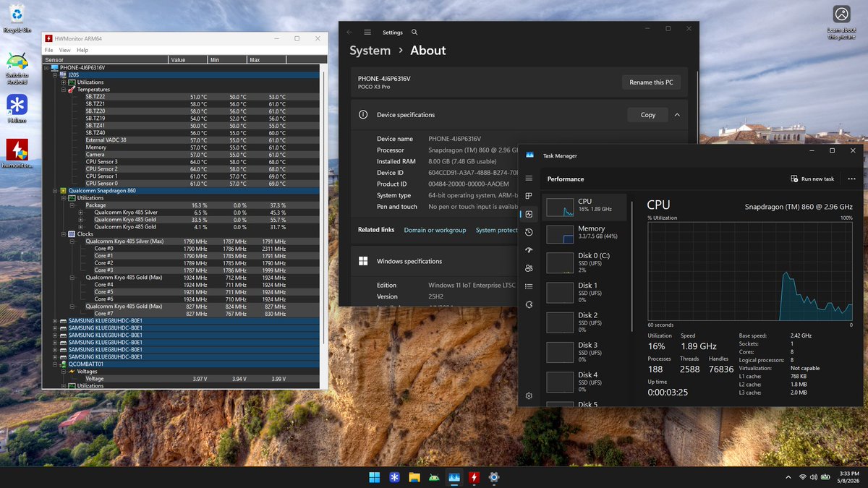Open the Helium desktop shortcut
Screen dimensions: 868x488
point(17,108)
